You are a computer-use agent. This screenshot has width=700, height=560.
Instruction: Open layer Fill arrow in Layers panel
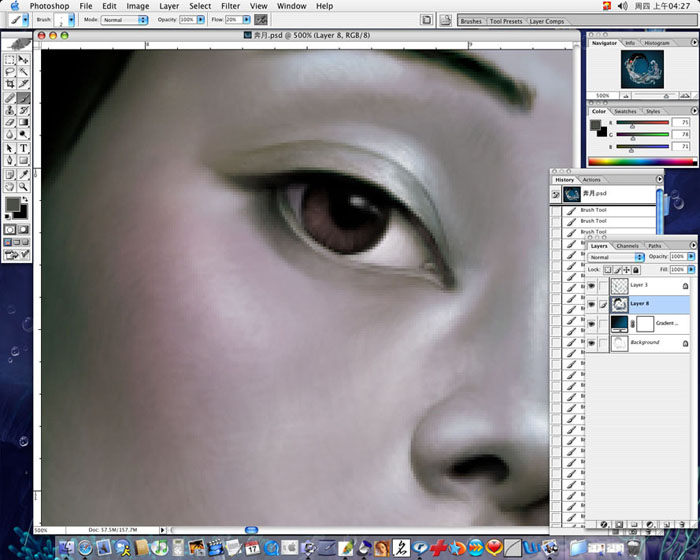click(x=691, y=269)
